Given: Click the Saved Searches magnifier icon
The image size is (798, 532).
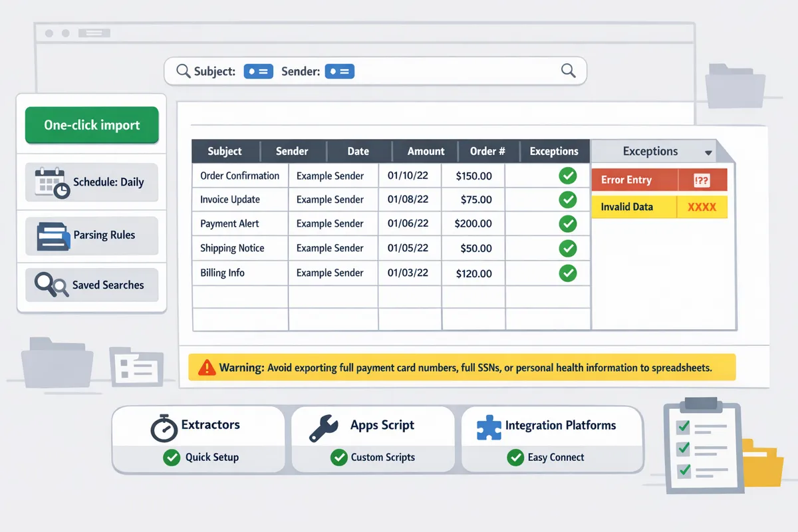Looking at the screenshot, I should pyautogui.click(x=51, y=285).
